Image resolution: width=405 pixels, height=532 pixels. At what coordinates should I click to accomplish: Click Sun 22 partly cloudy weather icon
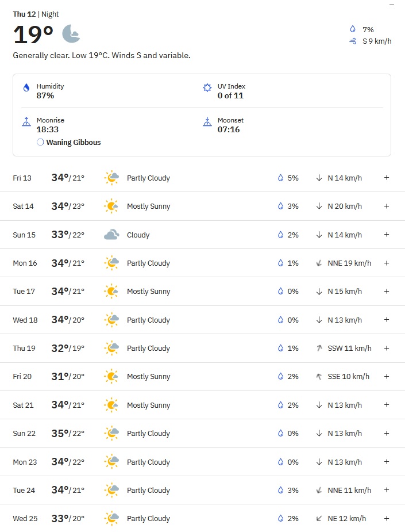(111, 433)
